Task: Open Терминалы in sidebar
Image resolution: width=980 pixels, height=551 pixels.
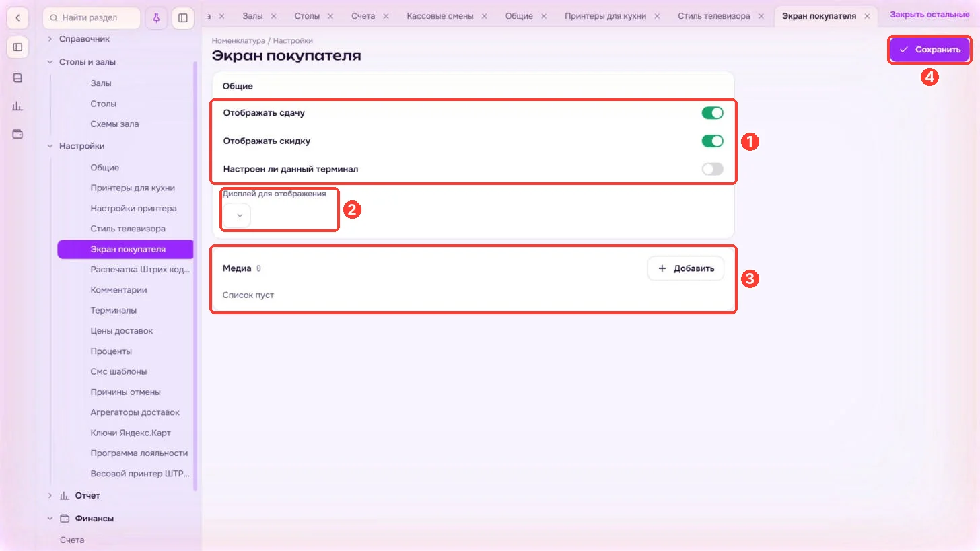Action: pos(114,311)
